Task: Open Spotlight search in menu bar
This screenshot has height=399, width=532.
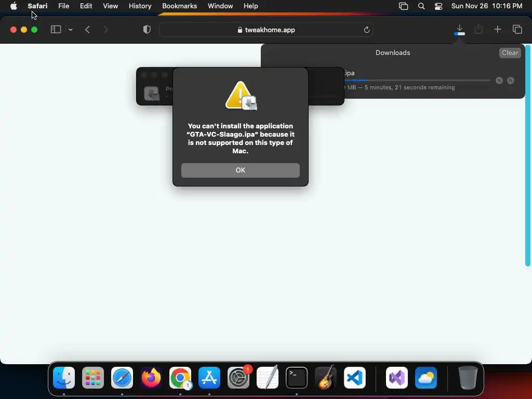Action: [x=421, y=6]
